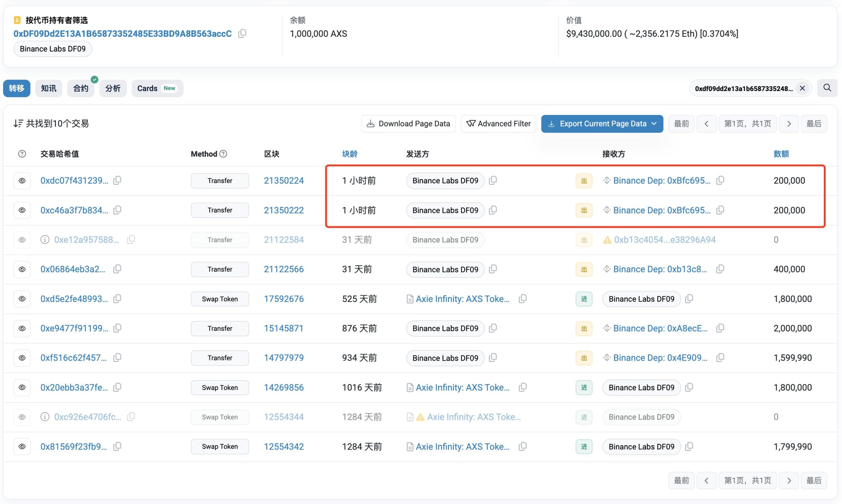Copy transaction hash 0xdc07f431239...

(x=117, y=180)
